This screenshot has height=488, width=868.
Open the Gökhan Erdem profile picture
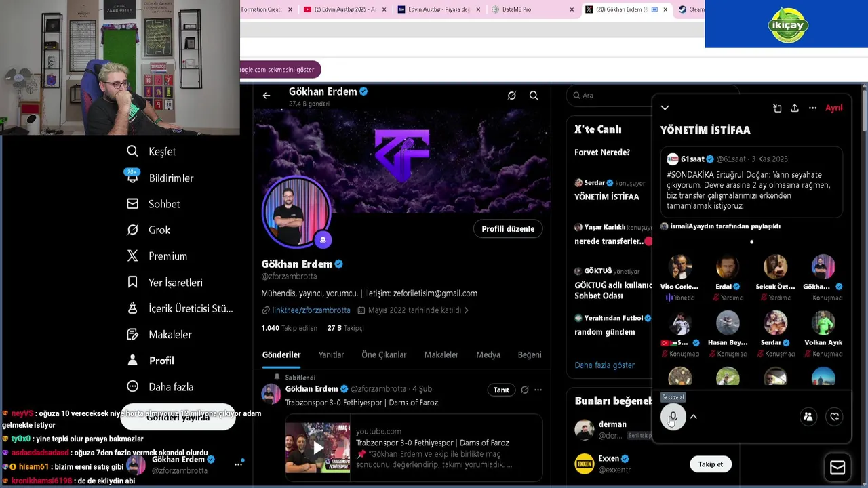[296, 211]
